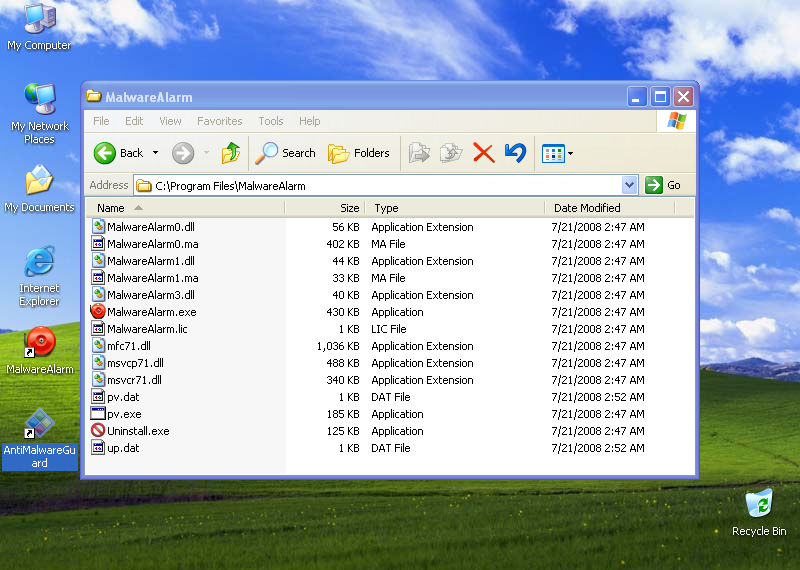Image resolution: width=800 pixels, height=570 pixels.
Task: Open the File menu
Action: pos(101,121)
